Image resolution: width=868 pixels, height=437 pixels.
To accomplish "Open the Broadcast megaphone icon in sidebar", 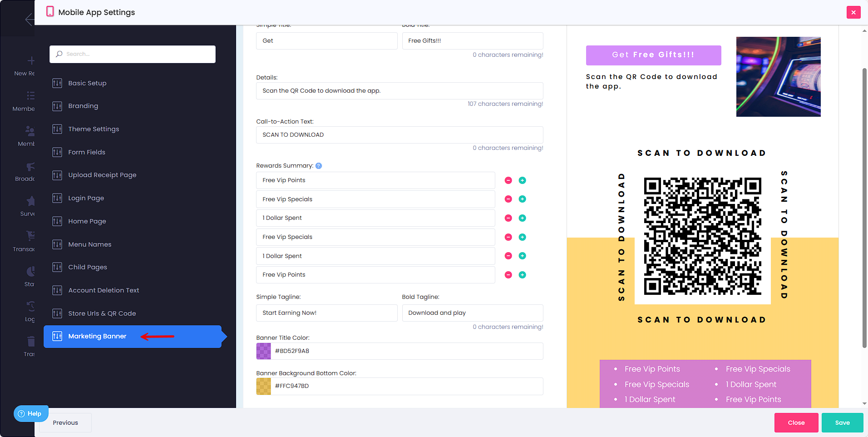I will click(30, 167).
